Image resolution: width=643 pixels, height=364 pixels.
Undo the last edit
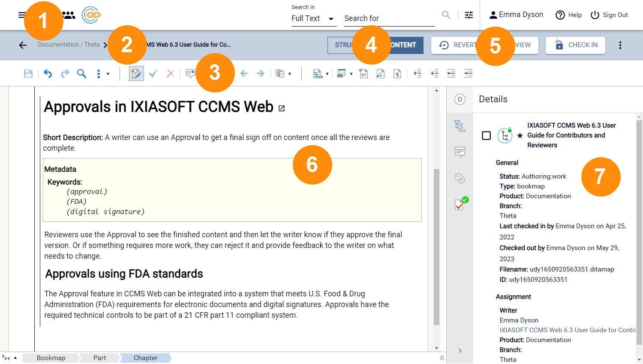pyautogui.click(x=48, y=74)
